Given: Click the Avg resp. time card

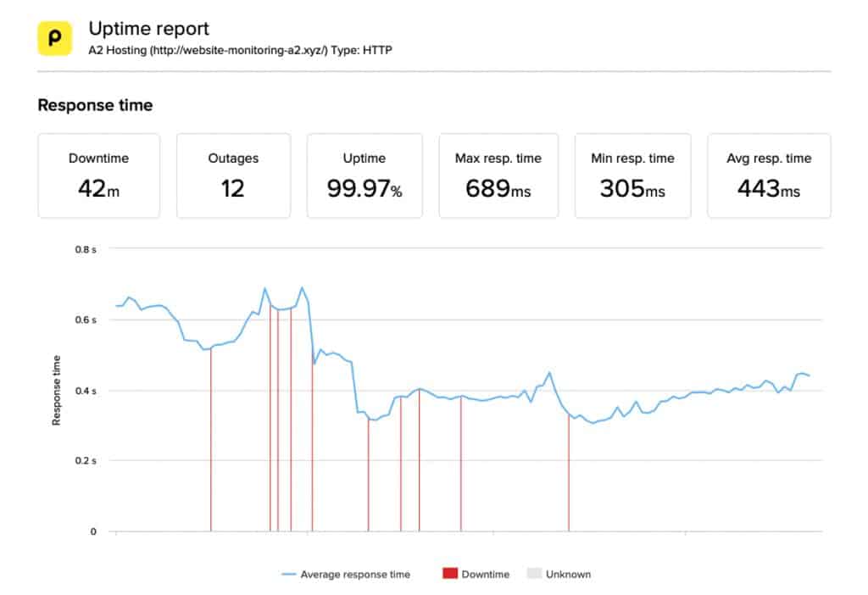Looking at the screenshot, I should pos(768,175).
